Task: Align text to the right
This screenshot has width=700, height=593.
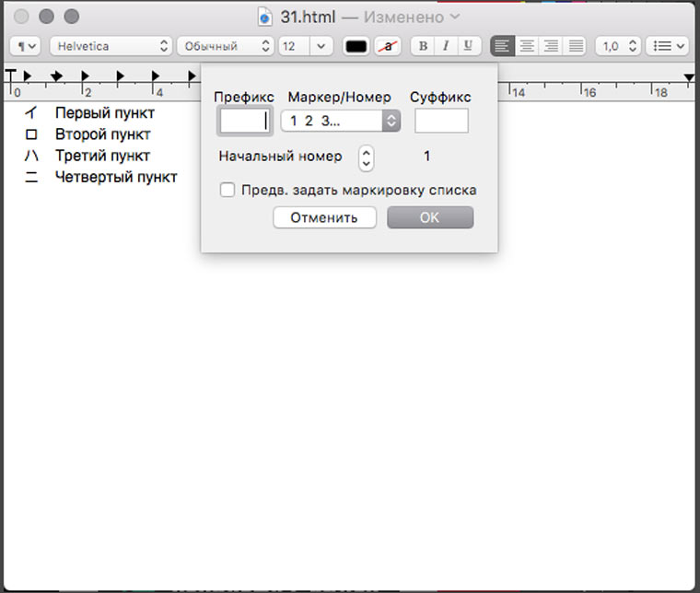Action: click(551, 46)
